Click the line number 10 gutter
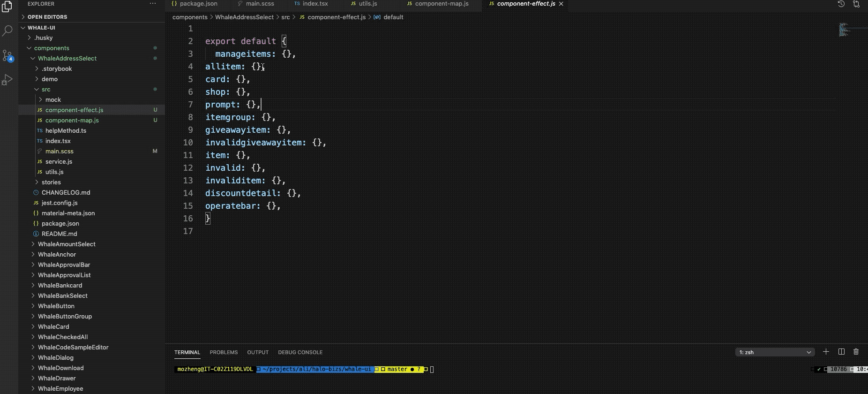The width and height of the screenshot is (868, 394). click(188, 143)
